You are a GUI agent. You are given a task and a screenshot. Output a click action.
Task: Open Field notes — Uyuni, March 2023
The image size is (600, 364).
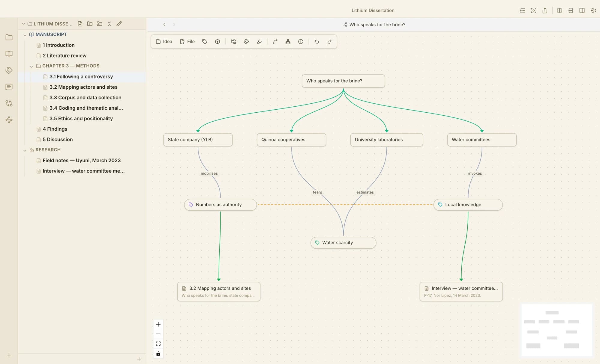[82, 161]
